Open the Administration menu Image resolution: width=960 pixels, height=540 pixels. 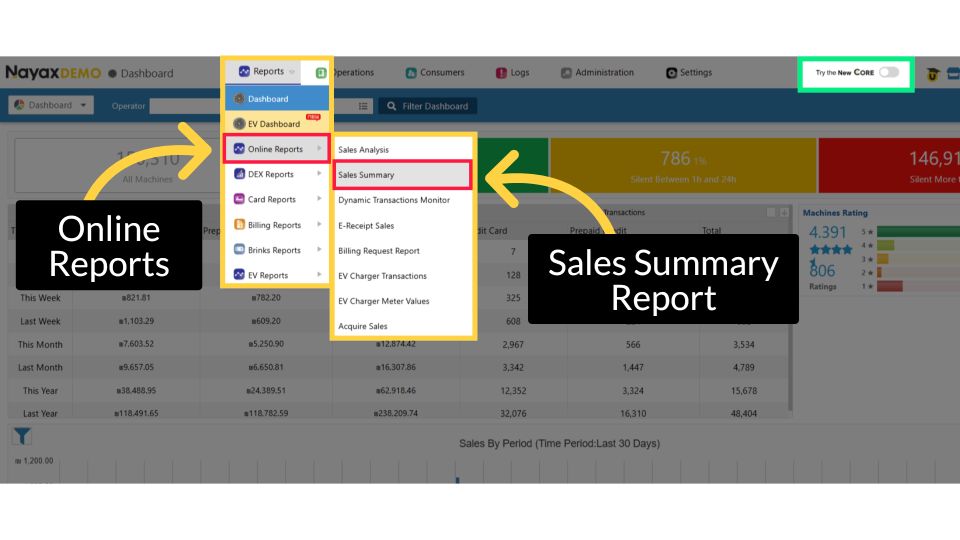pyautogui.click(x=598, y=72)
